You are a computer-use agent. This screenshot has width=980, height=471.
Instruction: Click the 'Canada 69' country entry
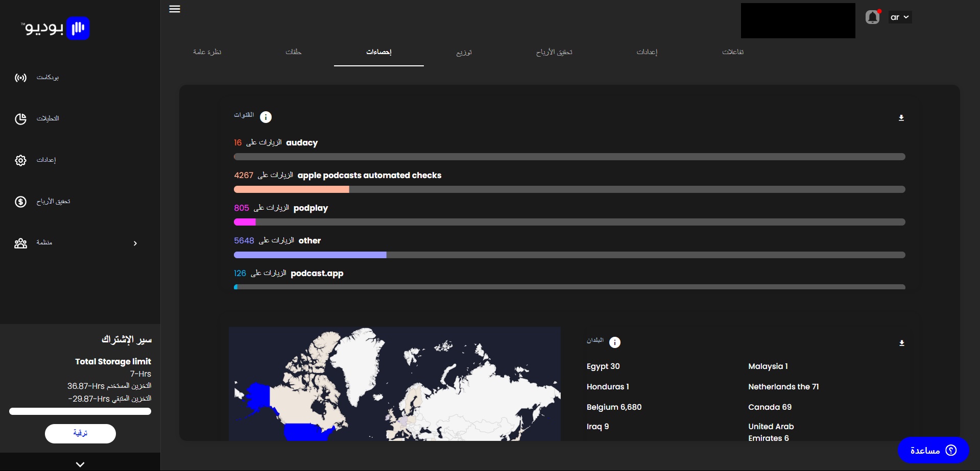(x=770, y=407)
